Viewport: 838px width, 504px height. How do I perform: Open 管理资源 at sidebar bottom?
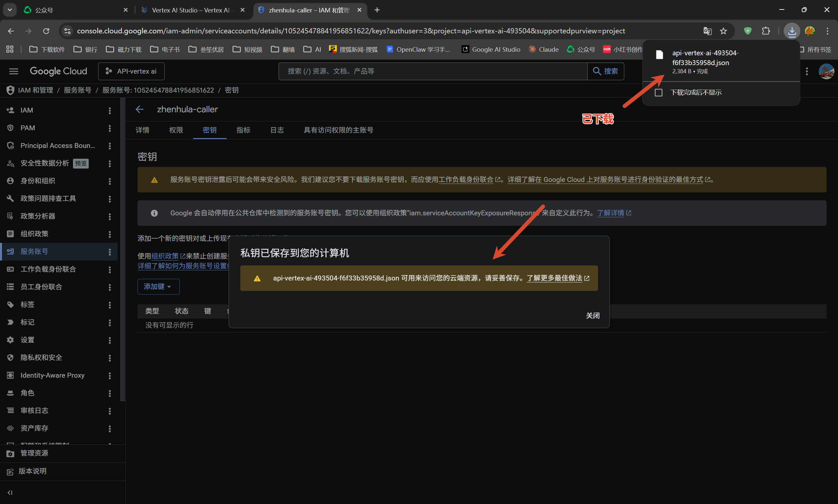pos(63,453)
